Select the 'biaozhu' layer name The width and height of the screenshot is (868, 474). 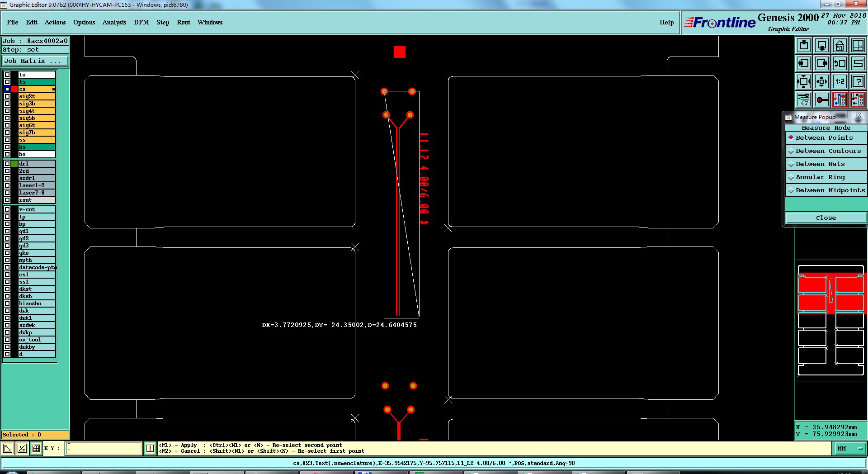(37, 303)
